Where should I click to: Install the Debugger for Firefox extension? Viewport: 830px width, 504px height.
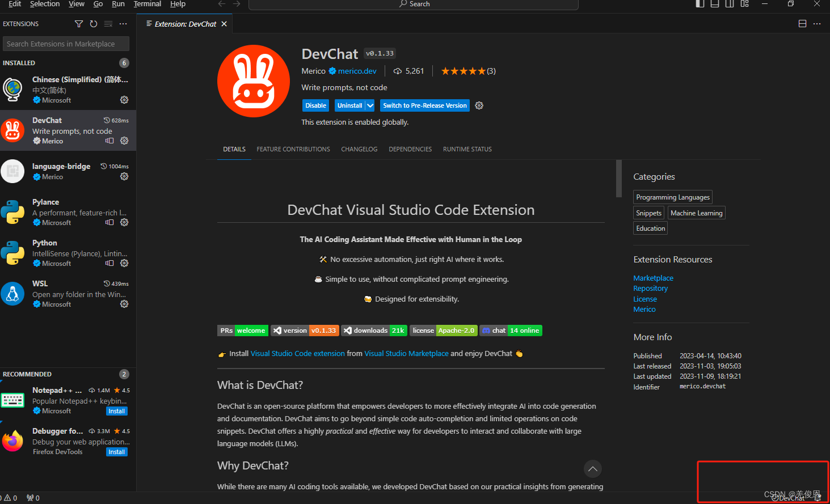(x=117, y=452)
